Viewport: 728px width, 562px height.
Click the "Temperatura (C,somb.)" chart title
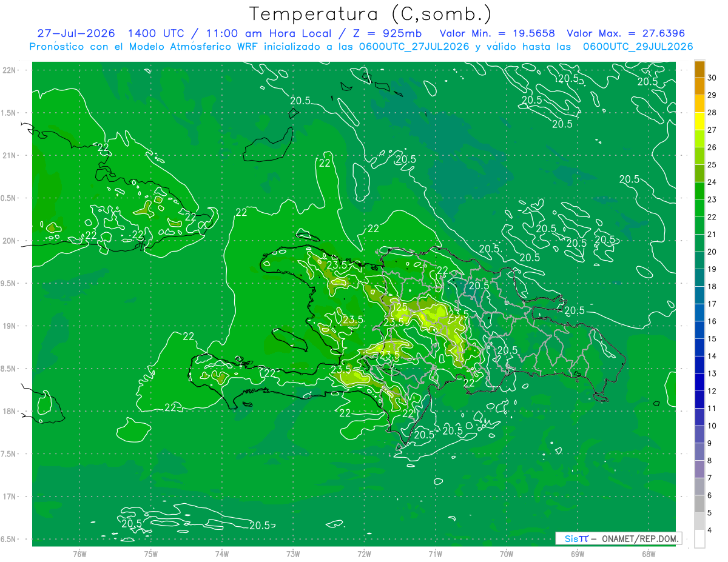[x=371, y=14]
